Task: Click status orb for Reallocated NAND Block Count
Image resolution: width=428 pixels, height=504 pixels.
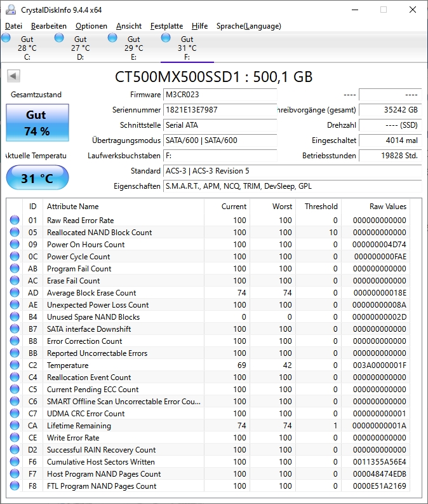Action: click(x=15, y=232)
